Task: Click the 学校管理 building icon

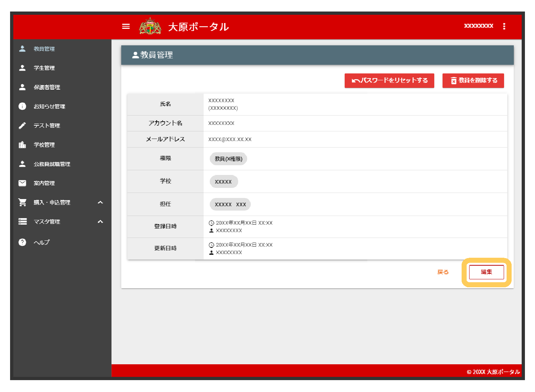Action: [x=22, y=145]
